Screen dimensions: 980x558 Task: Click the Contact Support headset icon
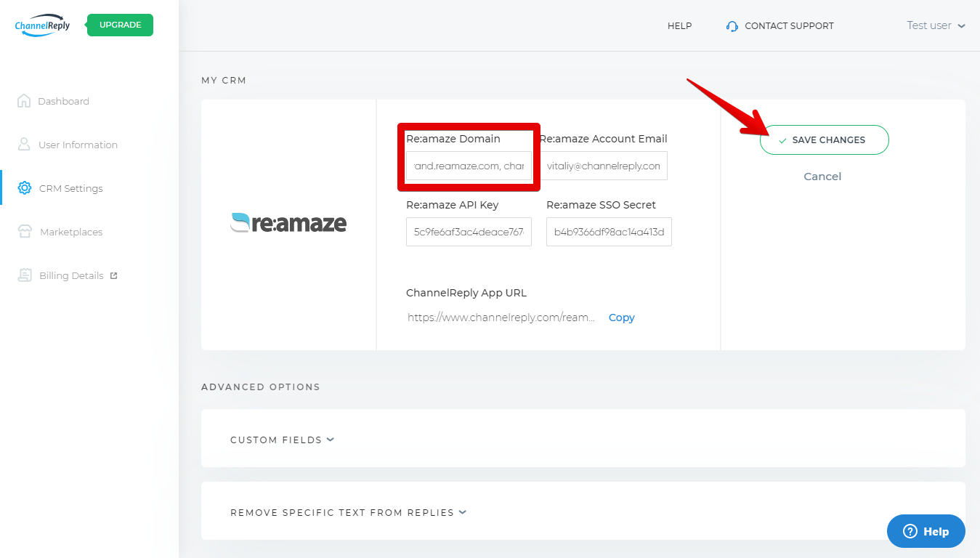(x=732, y=26)
